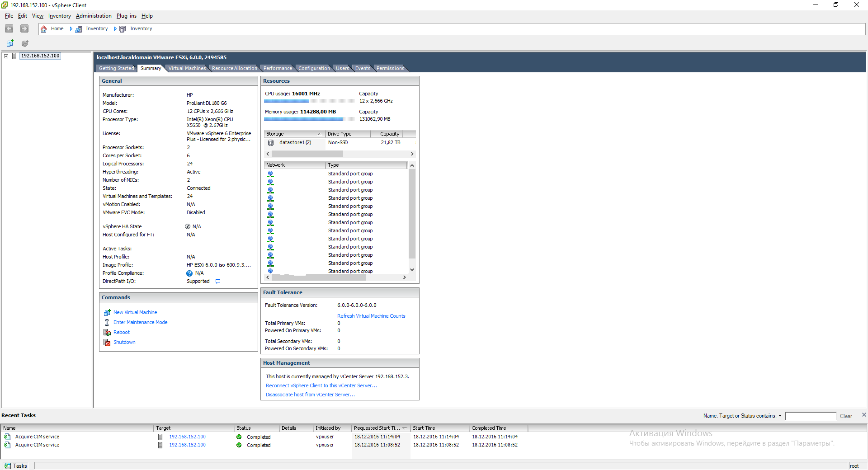Open the Edit menu
This screenshot has width=868, height=470.
pyautogui.click(x=23, y=16)
